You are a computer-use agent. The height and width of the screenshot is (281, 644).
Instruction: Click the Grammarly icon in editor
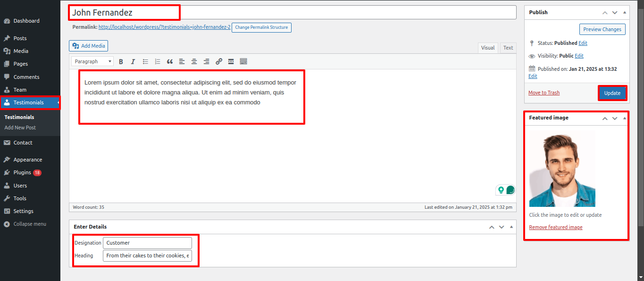pyautogui.click(x=510, y=190)
